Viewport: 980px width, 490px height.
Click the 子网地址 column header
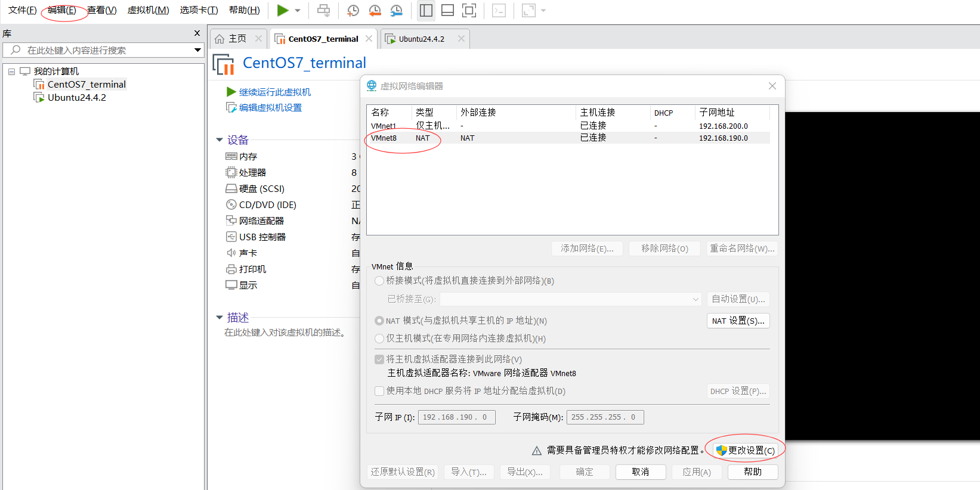(x=732, y=112)
